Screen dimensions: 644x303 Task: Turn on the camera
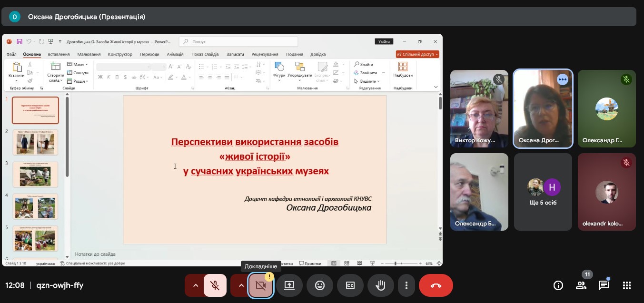pos(260,285)
